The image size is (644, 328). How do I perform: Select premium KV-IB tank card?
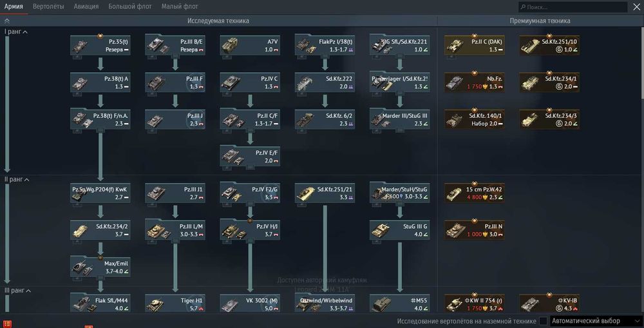549,304
